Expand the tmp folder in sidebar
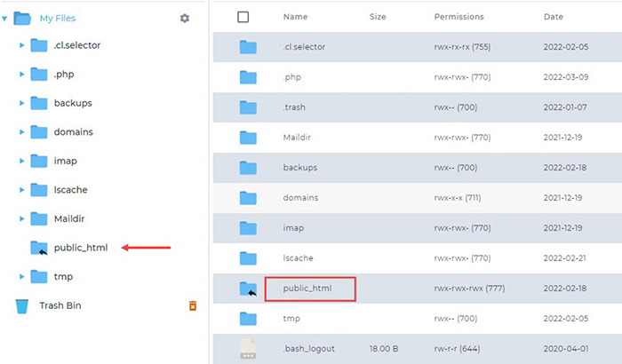 [x=21, y=277]
